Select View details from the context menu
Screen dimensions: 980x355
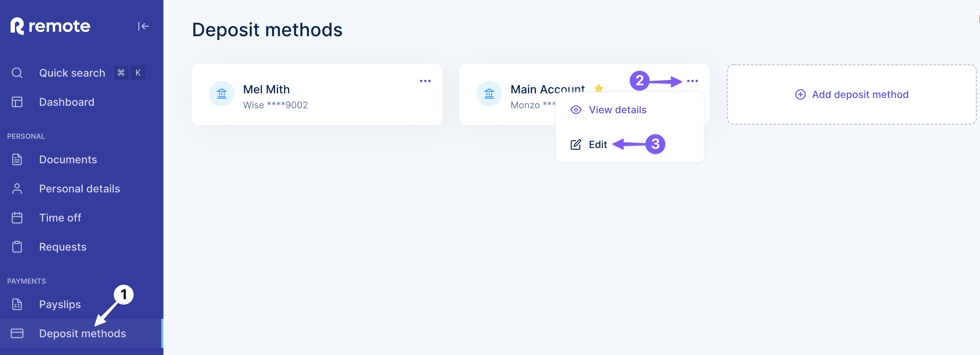point(618,109)
